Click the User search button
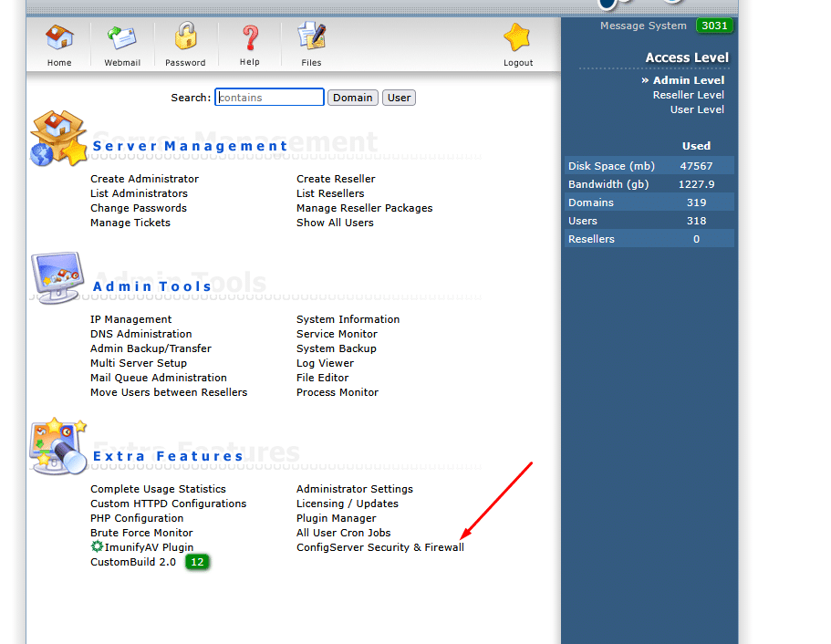Viewport: 831px width, 644px height. pyautogui.click(x=399, y=98)
